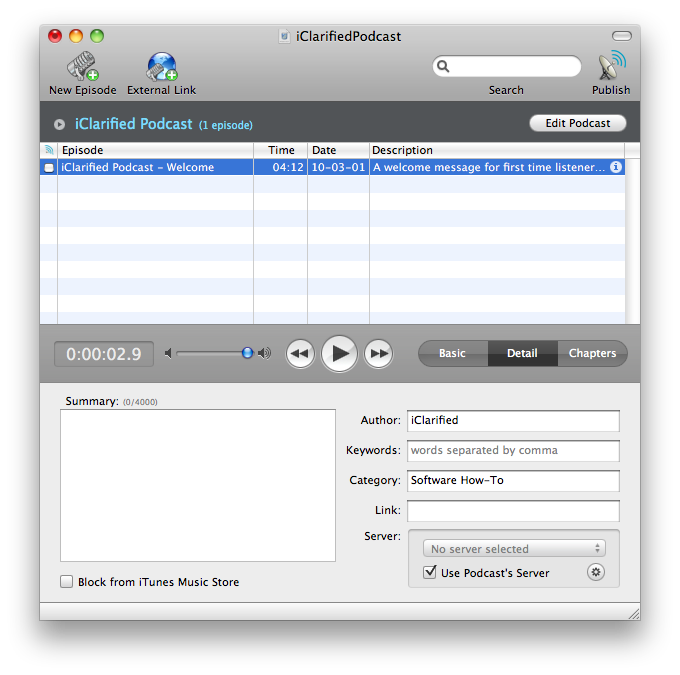Viewport: 680px width, 675px height.
Task: Click in the Search field
Action: [507, 66]
